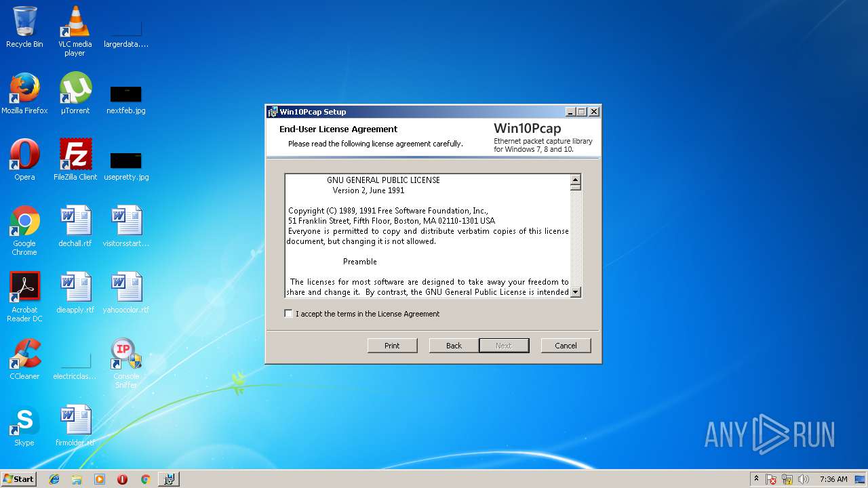Click the license scrollbar thumb

(x=576, y=188)
